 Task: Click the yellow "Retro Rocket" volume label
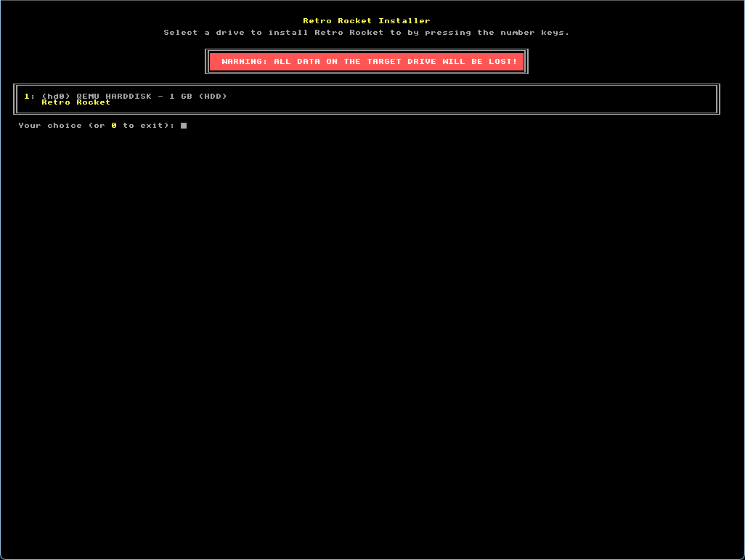76,102
